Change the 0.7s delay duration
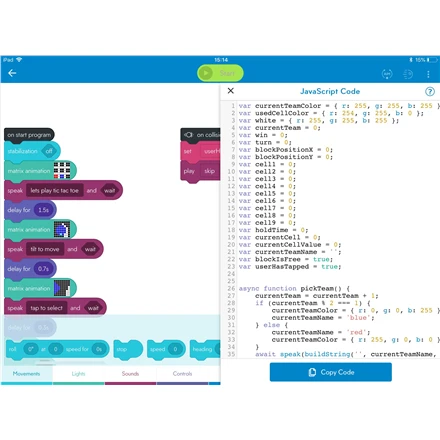The height and width of the screenshot is (440, 440). click(x=43, y=269)
